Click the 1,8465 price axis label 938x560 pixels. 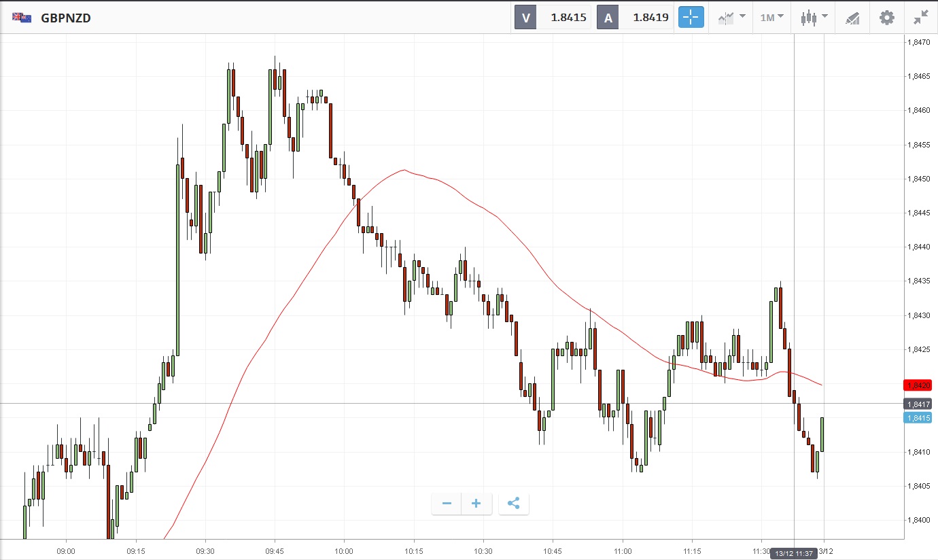tap(918, 76)
